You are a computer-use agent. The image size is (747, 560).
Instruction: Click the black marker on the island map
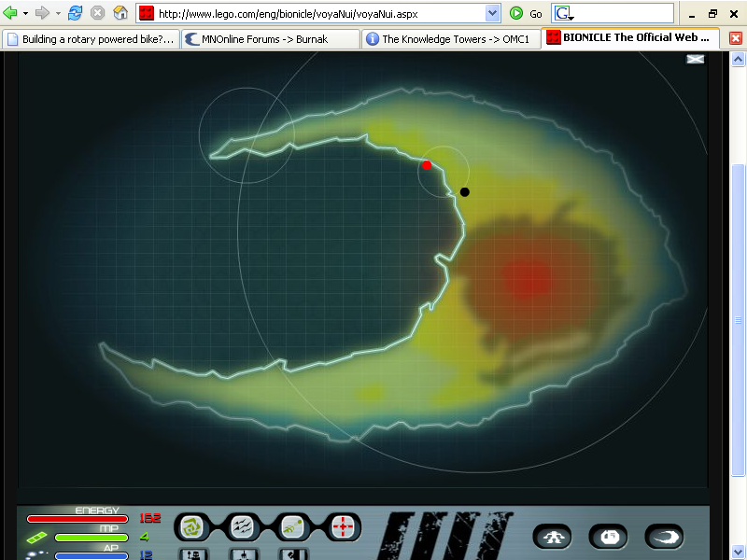464,192
